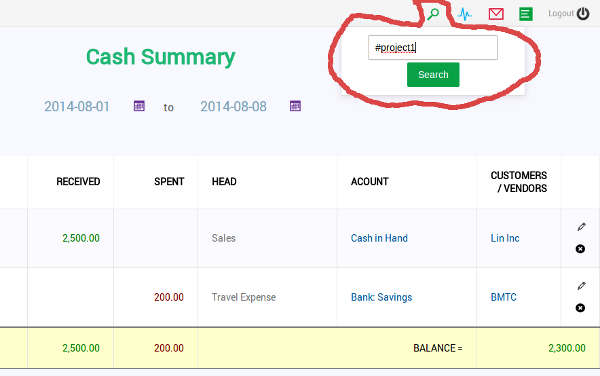The height and width of the screenshot is (376, 600).
Task: Open calendar picker for start date
Action: pos(139,106)
